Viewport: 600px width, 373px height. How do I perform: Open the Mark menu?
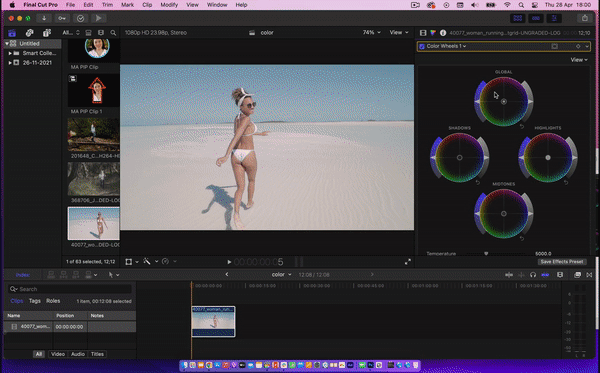127,5
